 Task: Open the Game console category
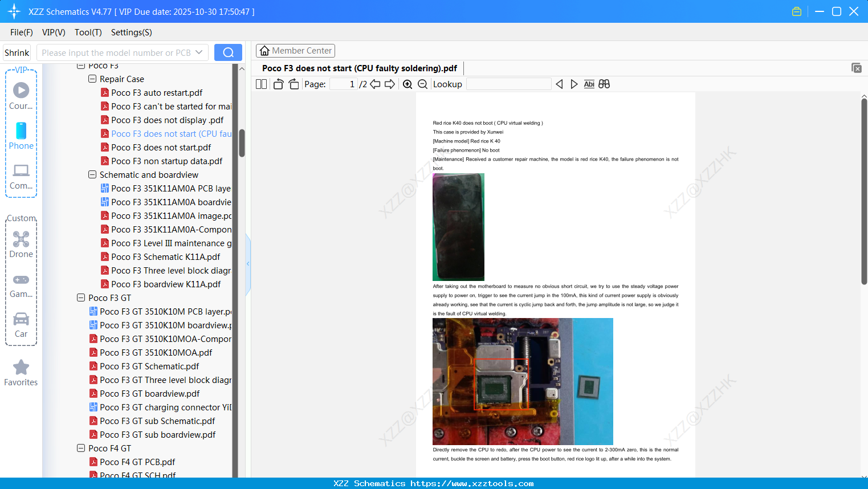point(21,285)
